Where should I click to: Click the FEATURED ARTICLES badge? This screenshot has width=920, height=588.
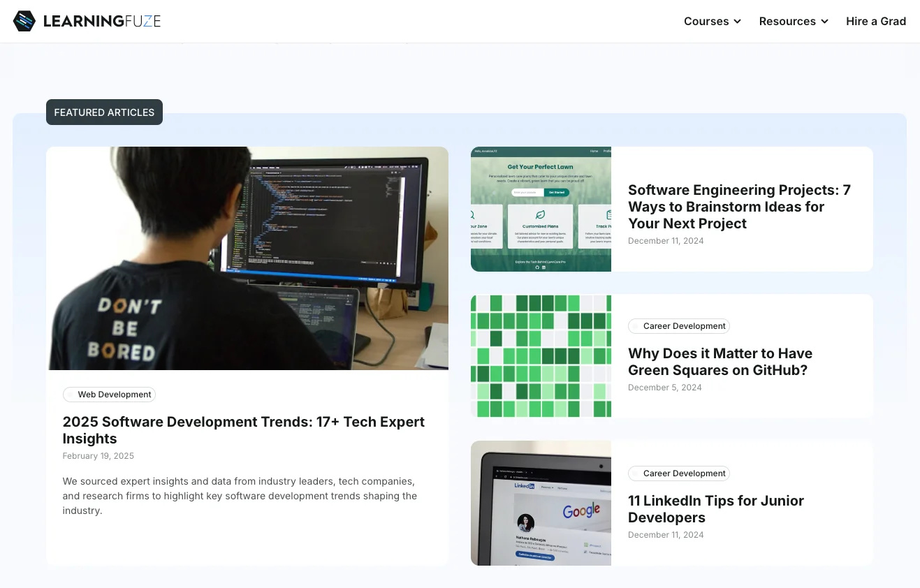[103, 112]
